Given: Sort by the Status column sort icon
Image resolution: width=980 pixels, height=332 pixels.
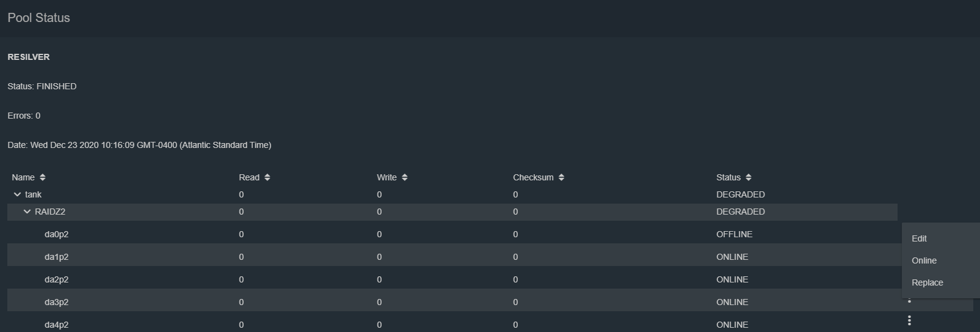Looking at the screenshot, I should [749, 177].
